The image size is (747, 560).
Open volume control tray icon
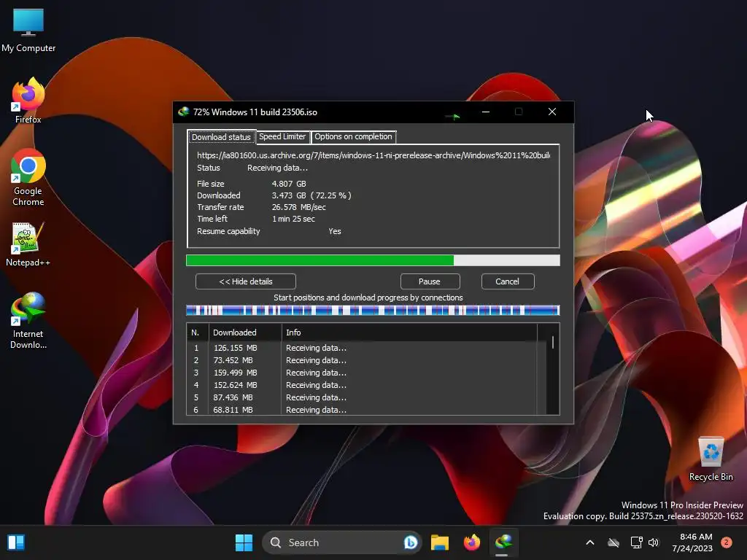[654, 542]
